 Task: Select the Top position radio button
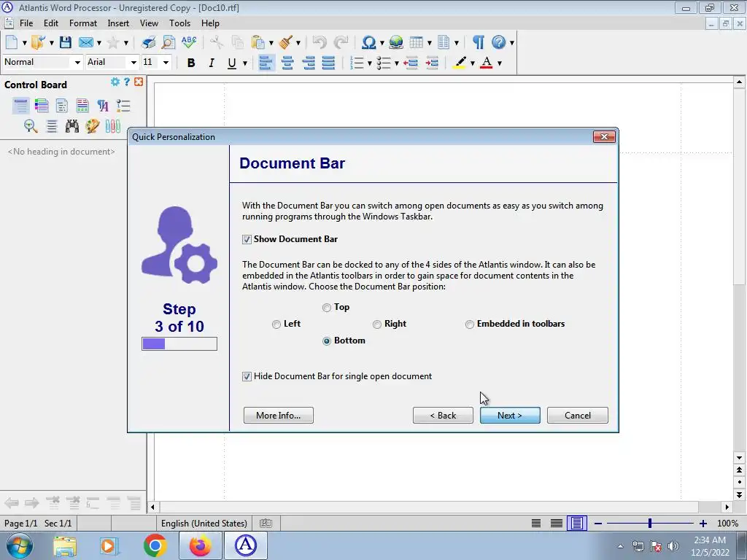(x=326, y=308)
